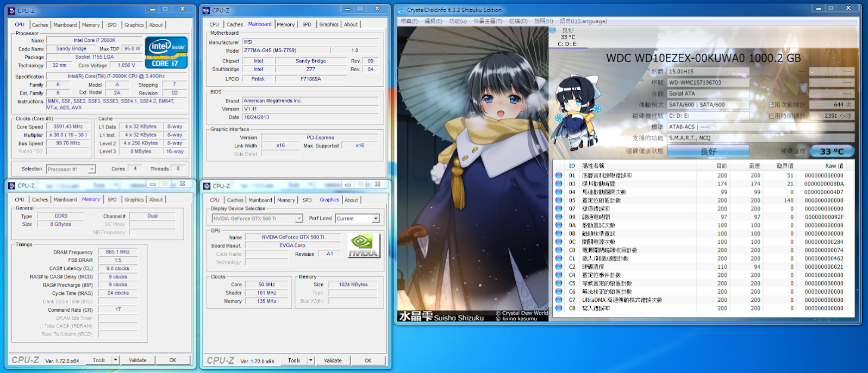
Task: Switch to About tab in the CPU-Z Memory window
Action: pos(156,200)
